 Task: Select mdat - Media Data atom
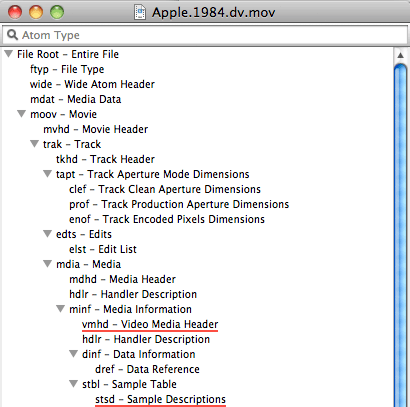[x=76, y=99]
